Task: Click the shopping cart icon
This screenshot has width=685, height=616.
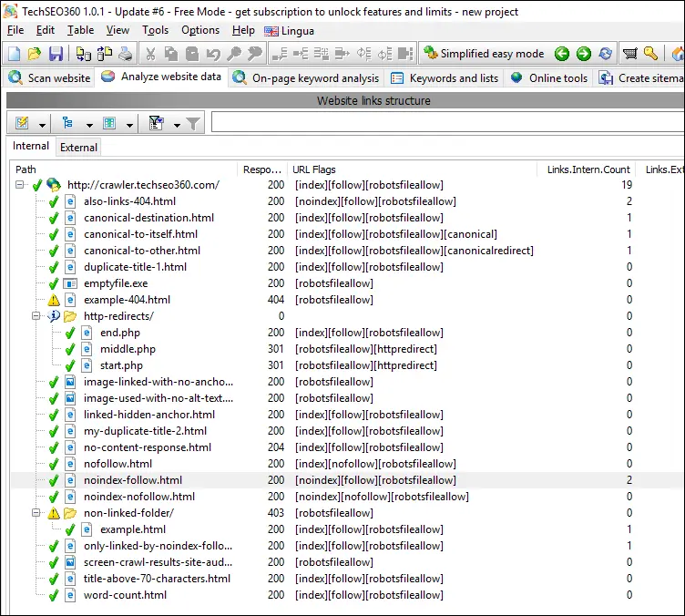Action: click(630, 55)
